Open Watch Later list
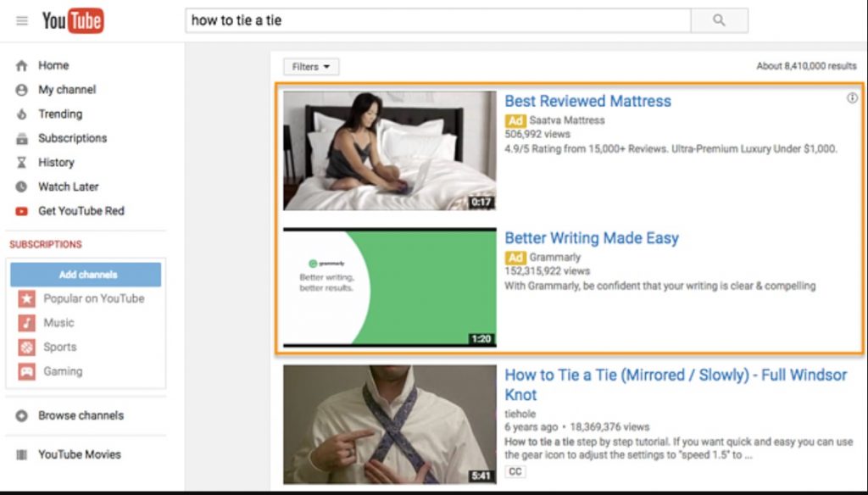Screen dimensions: 868x495 (68, 186)
